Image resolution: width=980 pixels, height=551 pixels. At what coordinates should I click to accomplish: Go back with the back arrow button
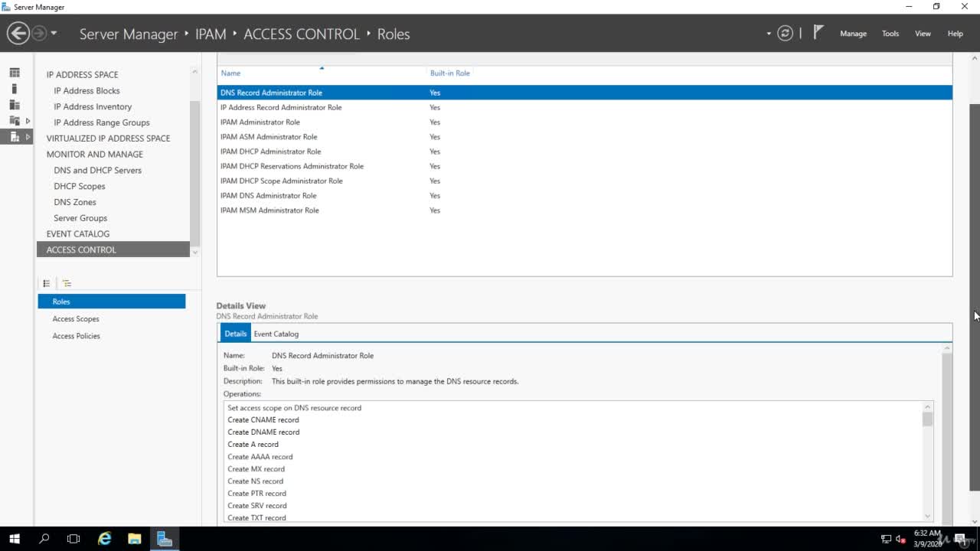tap(18, 34)
